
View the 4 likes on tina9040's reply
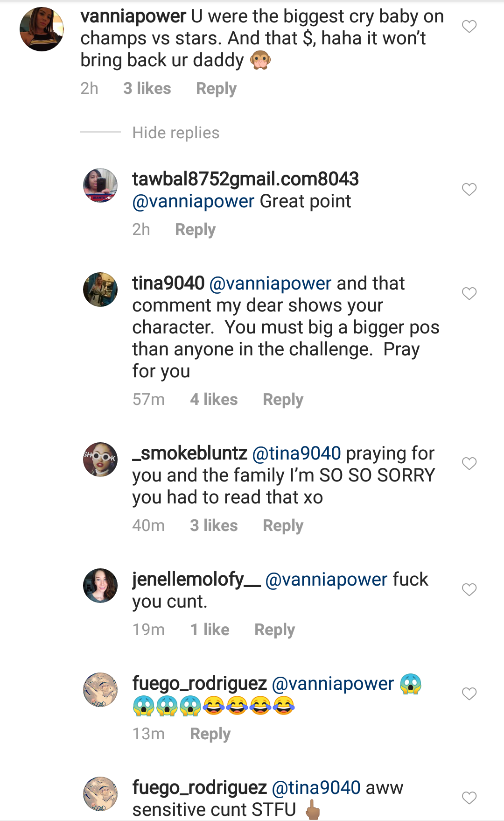click(214, 399)
